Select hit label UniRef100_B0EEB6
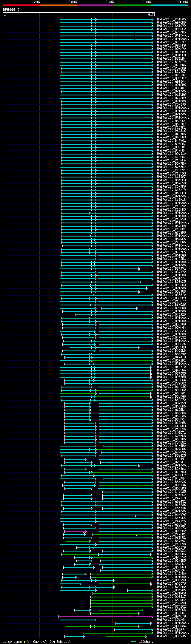 171,554
